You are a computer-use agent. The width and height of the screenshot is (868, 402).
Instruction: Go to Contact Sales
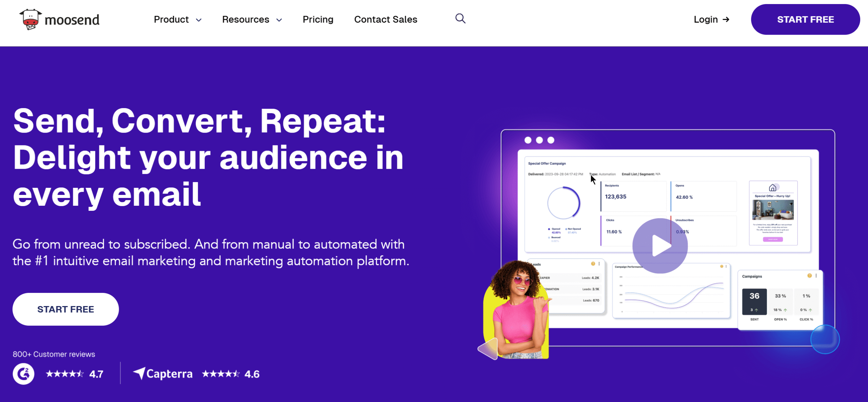386,20
